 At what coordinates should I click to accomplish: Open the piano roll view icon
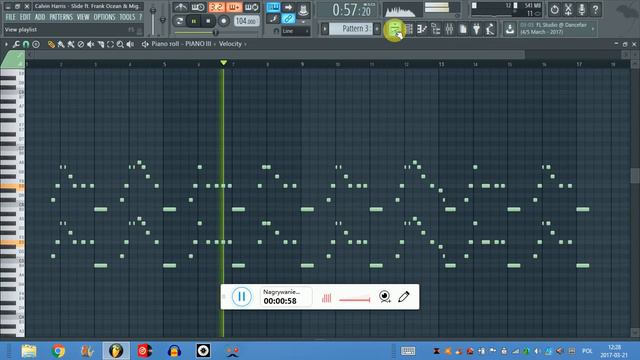click(422, 29)
